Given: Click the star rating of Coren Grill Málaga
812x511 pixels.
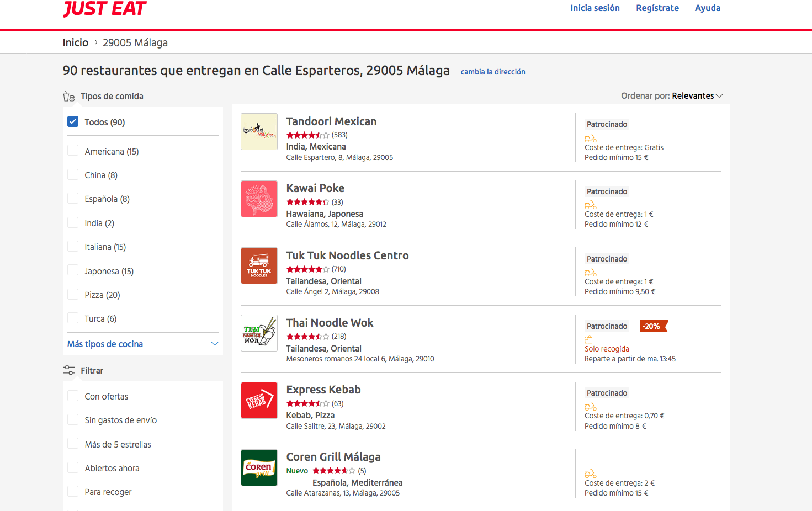Looking at the screenshot, I should click(334, 471).
